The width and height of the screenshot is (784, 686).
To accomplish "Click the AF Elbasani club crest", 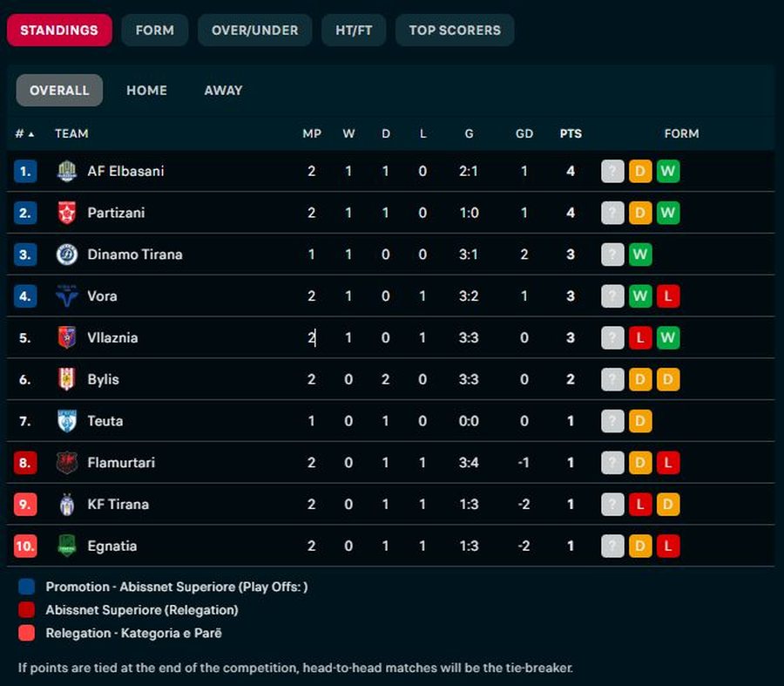I will point(67,171).
